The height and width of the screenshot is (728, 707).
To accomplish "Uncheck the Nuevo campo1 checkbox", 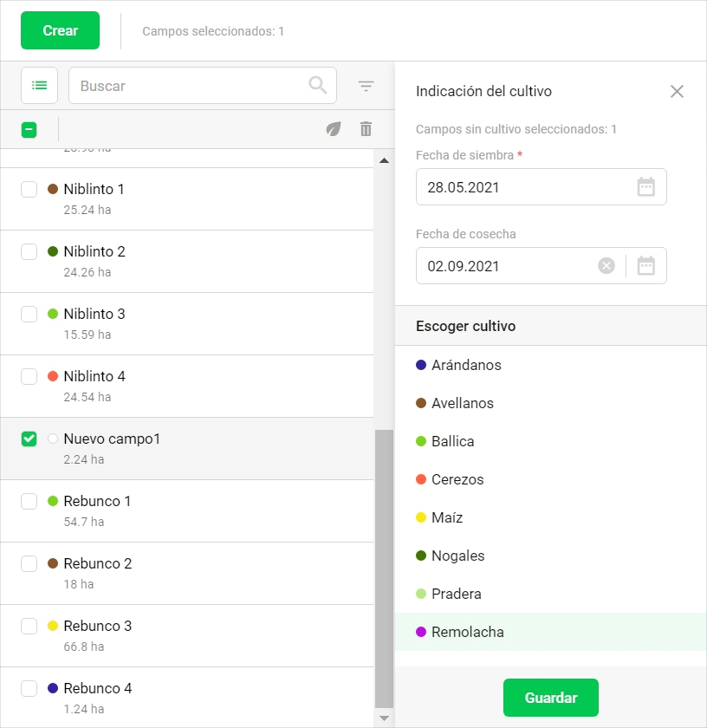I will click(x=29, y=439).
